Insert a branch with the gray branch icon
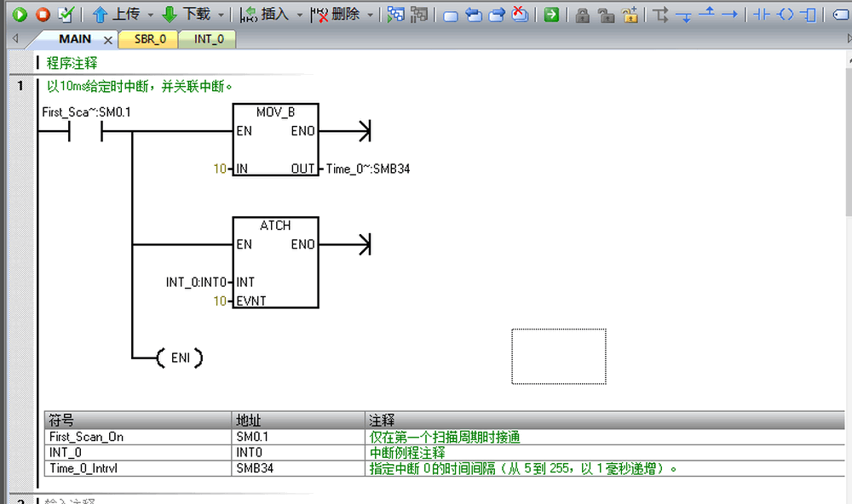Image resolution: width=852 pixels, height=504 pixels. (660, 14)
